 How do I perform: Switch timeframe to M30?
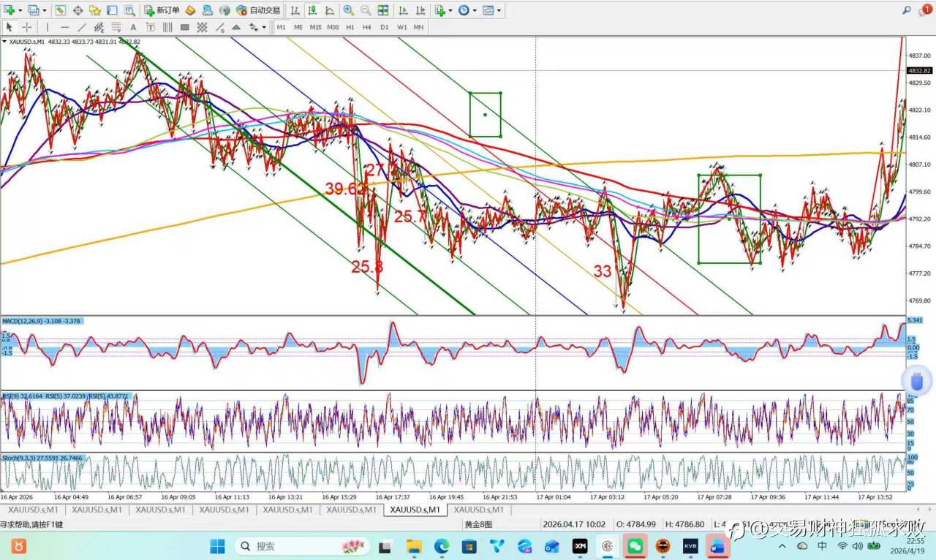(333, 27)
